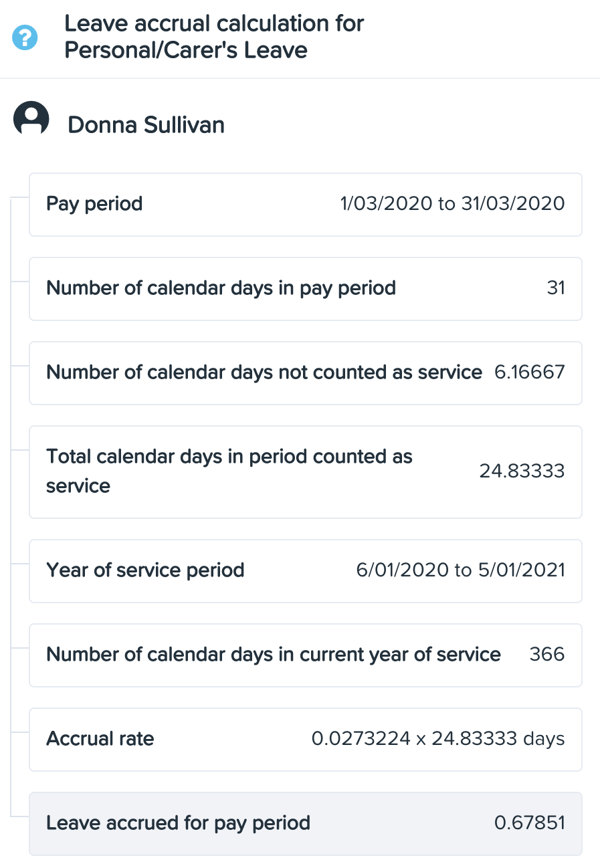Screen dimensions: 600x868
Task: Click the 0.0273224 x 24.83333 days formula
Action: point(439,739)
